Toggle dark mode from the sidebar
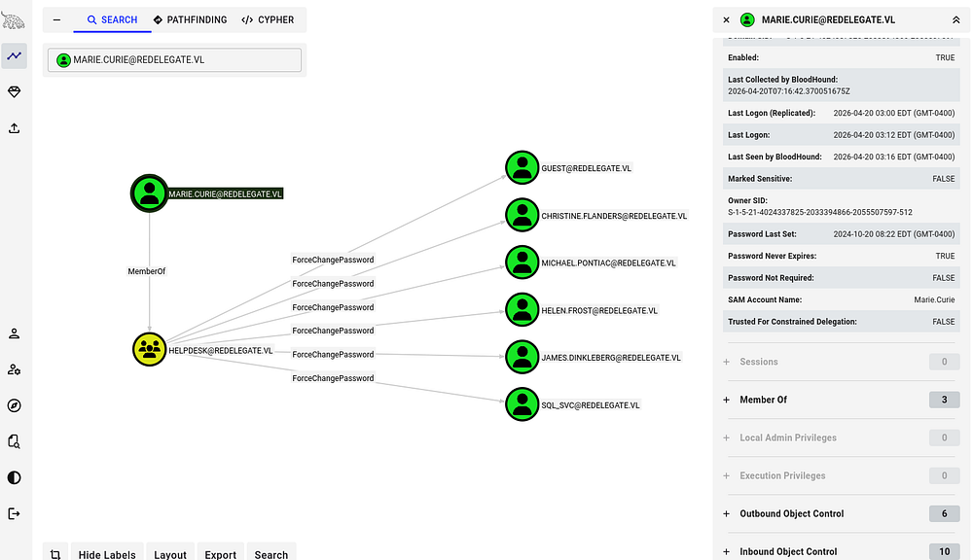The width and height of the screenshot is (973, 560). point(15,477)
